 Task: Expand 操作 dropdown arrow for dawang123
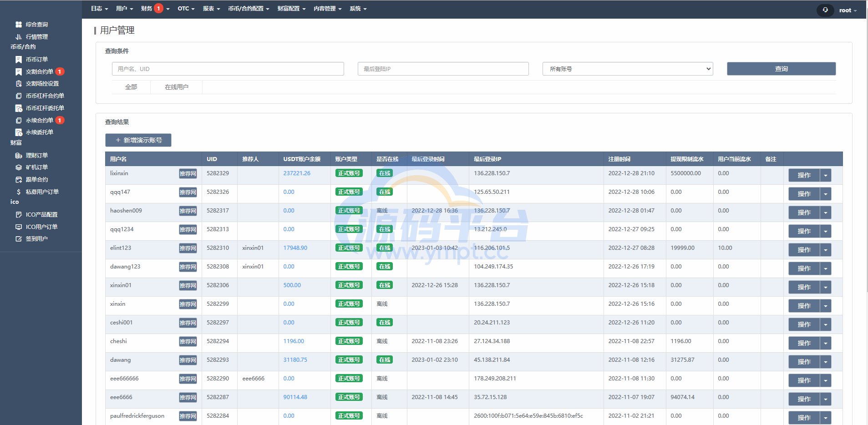click(826, 268)
